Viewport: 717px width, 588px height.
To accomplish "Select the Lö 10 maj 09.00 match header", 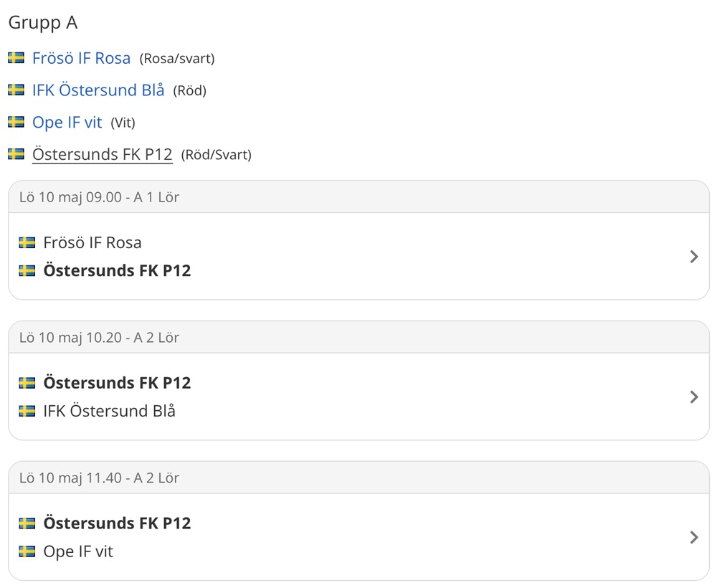I will (x=359, y=197).
